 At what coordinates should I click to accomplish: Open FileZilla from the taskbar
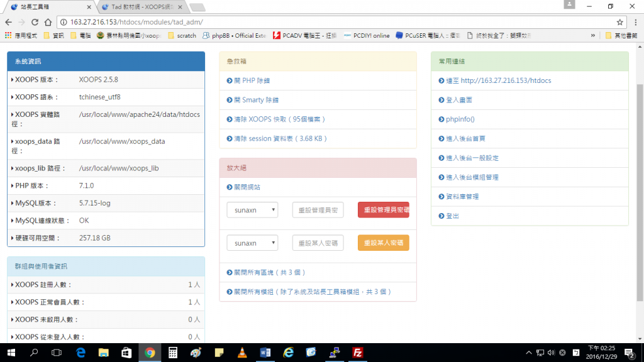pos(358,353)
